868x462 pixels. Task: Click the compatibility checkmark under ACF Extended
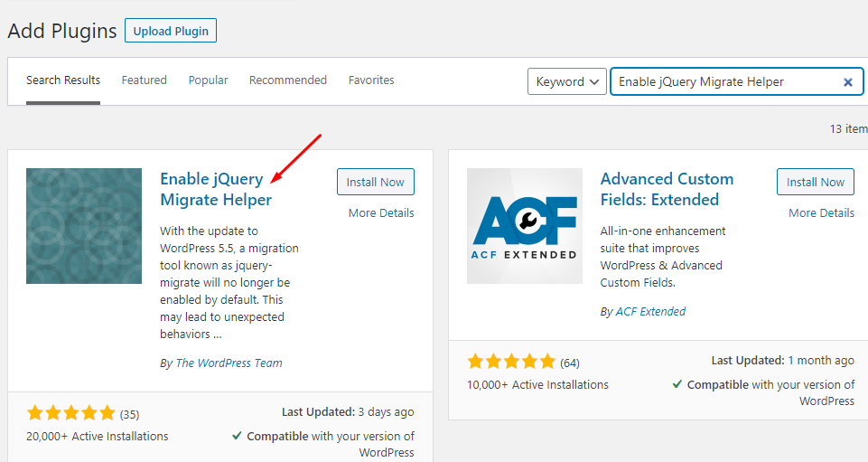tap(677, 384)
